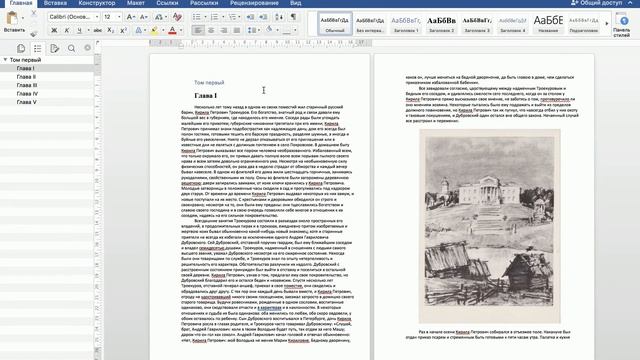The width and height of the screenshot is (640, 360).
Task: Switch to the Ссылки tab
Action: 167,3
